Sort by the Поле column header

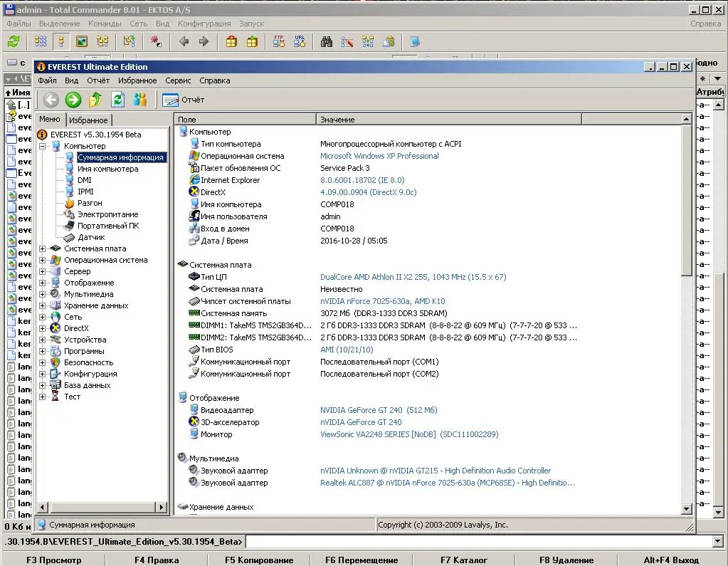tap(245, 120)
